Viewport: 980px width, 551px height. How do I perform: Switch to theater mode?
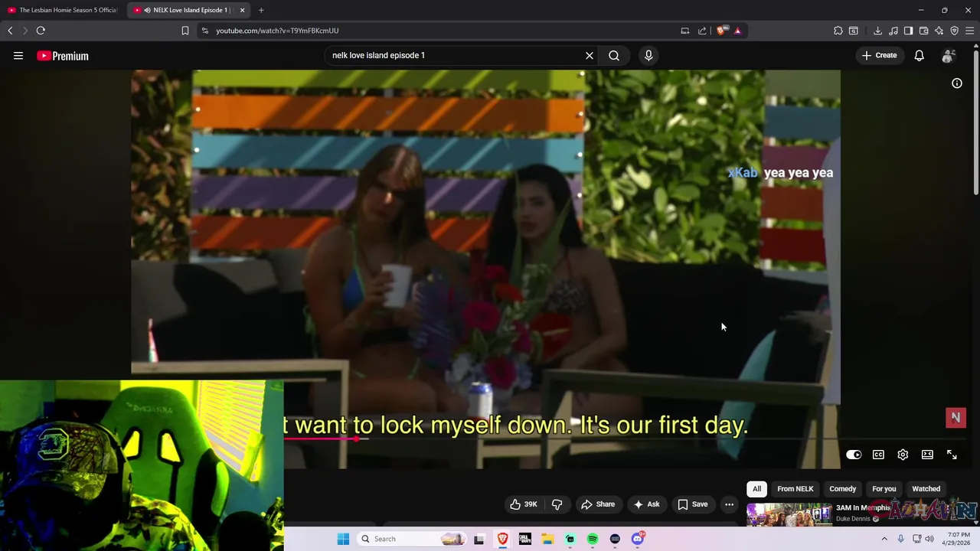coord(927,455)
